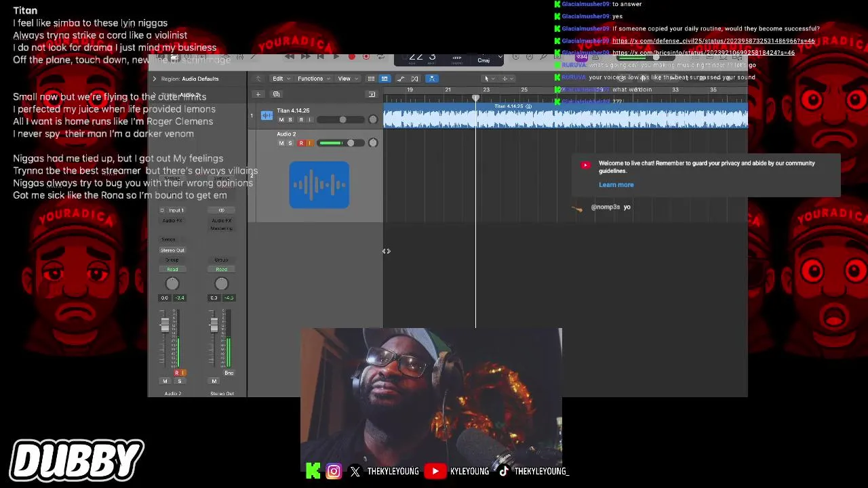Open the View menu in Tracks area
The image size is (868, 488).
tap(347, 79)
